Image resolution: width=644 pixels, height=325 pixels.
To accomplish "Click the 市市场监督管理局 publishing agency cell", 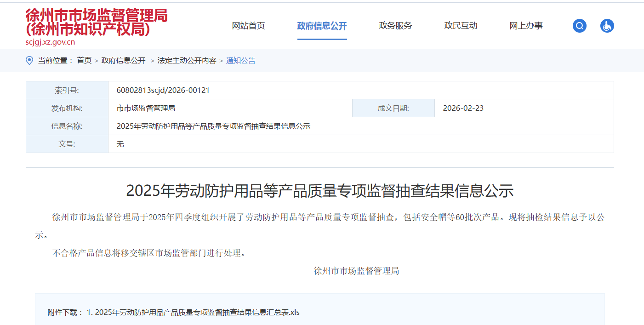I will pos(146,108).
